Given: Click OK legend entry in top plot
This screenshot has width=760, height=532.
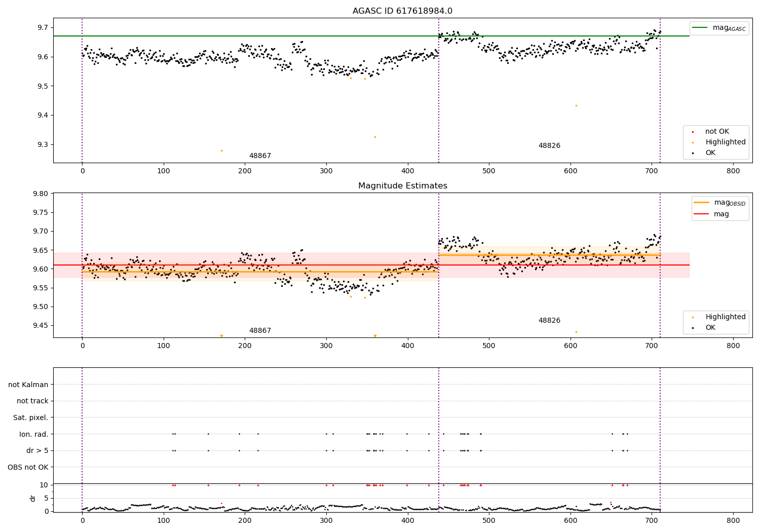Looking at the screenshot, I should click(x=704, y=153).
